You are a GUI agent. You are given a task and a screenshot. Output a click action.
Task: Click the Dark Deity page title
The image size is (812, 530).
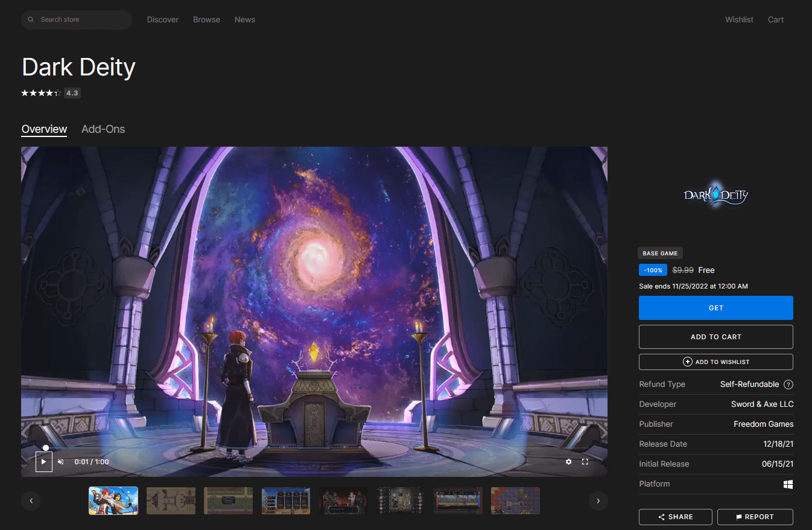coord(78,67)
